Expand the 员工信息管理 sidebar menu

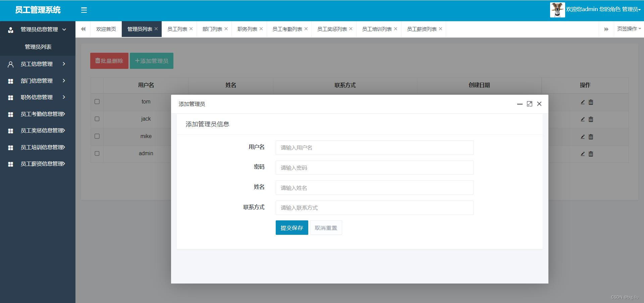click(37, 64)
